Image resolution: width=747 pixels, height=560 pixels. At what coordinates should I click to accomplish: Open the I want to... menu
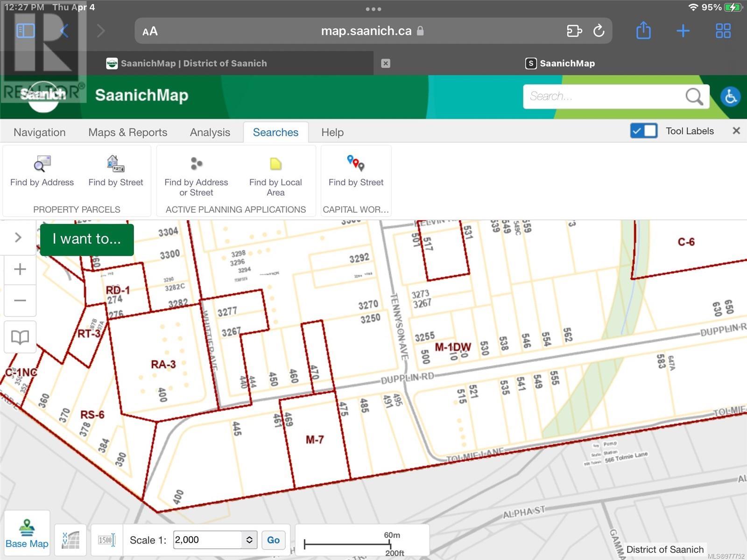coord(87,239)
